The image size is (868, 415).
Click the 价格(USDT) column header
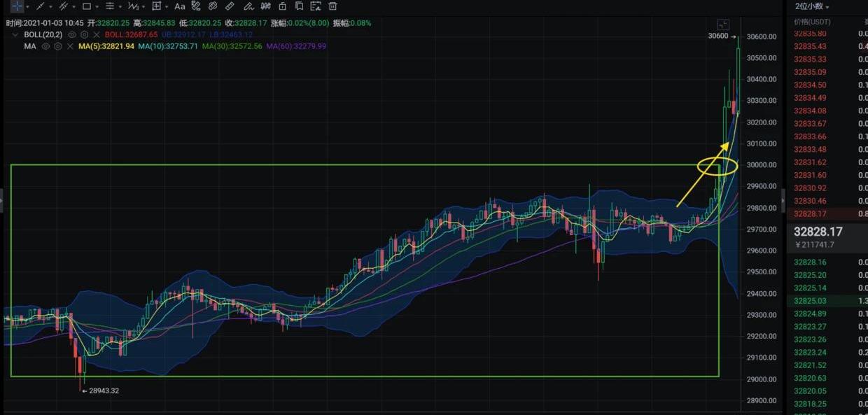click(x=810, y=22)
